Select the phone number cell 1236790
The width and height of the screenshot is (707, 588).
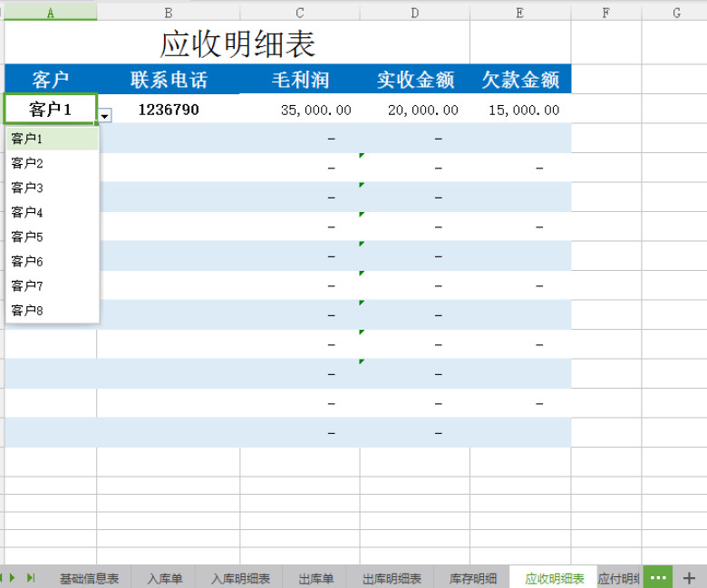click(169, 109)
